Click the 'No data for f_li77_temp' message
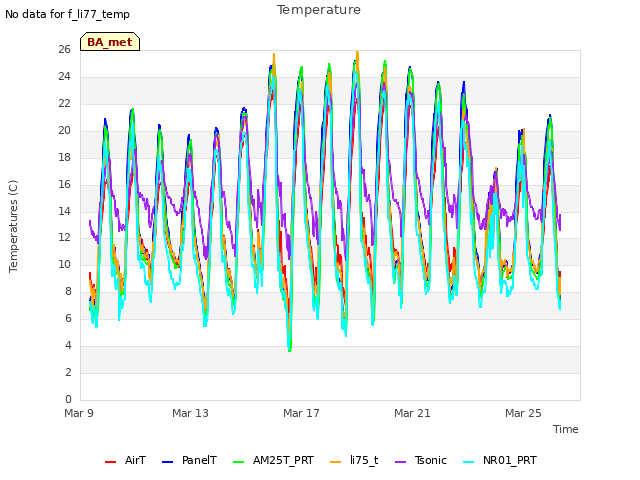 (67, 14)
